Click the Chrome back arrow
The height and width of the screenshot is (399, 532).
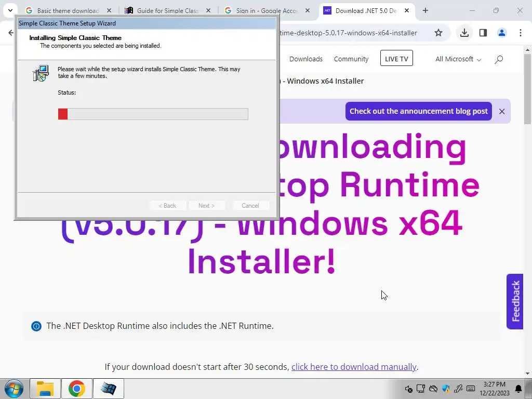click(11, 33)
